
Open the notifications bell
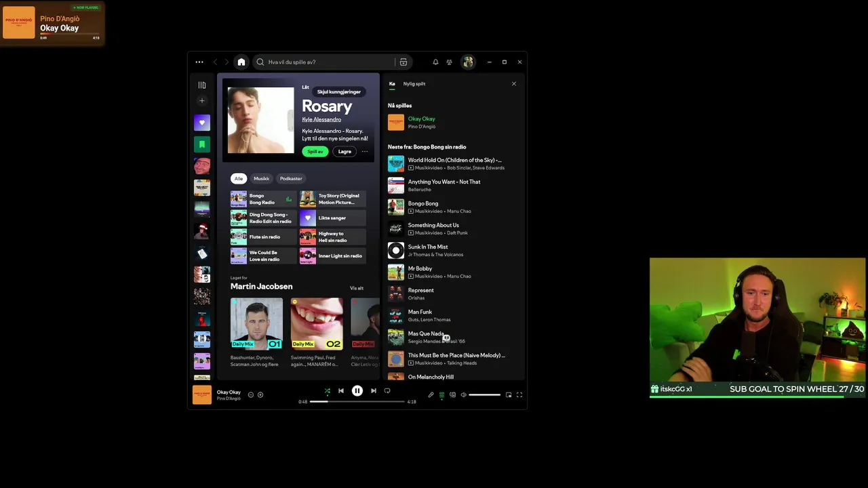pos(435,62)
